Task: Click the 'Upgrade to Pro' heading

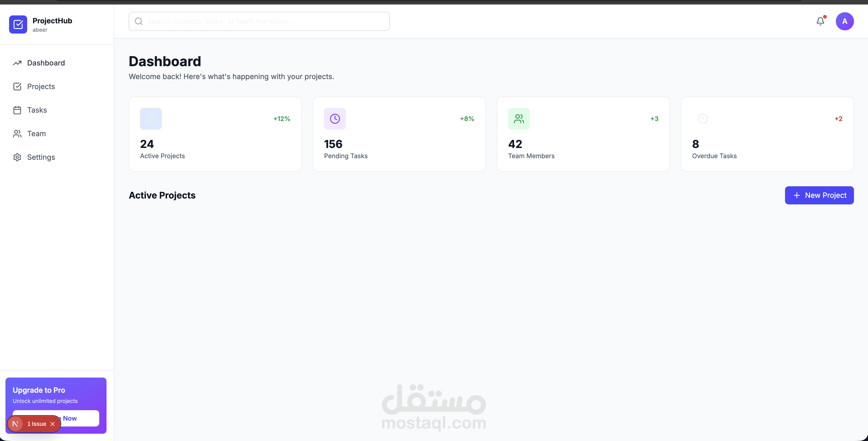Action: point(39,390)
